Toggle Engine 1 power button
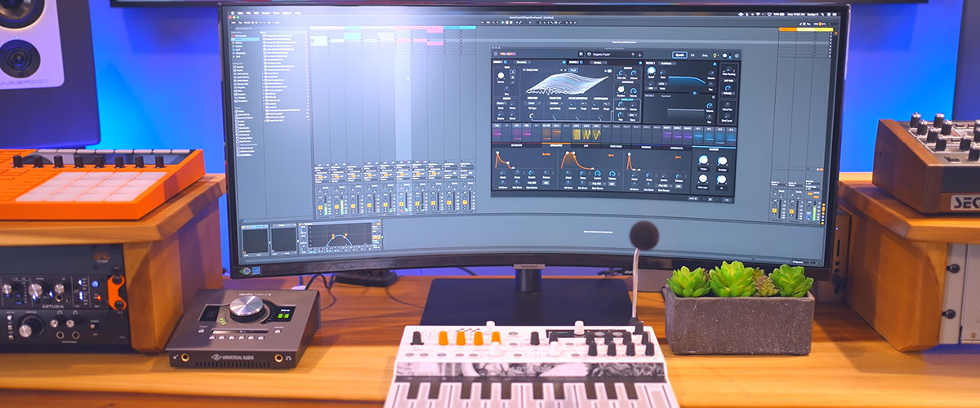980x408 pixels. [506, 62]
